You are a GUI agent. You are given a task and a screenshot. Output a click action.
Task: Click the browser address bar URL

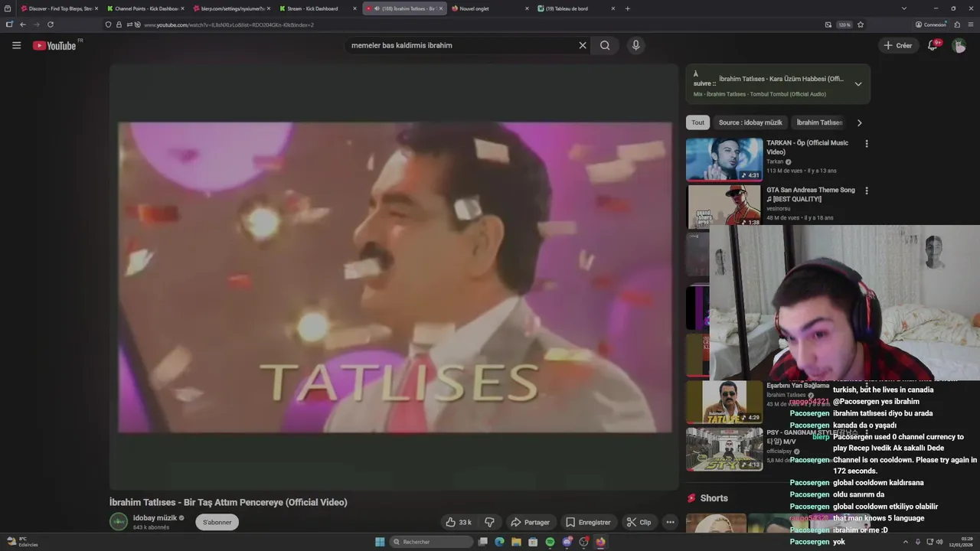(x=229, y=24)
